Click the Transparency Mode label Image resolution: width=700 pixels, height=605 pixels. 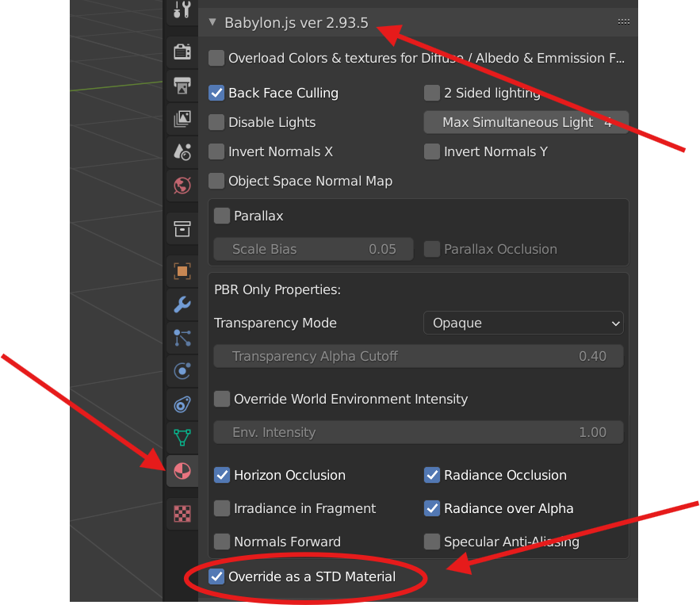click(275, 323)
